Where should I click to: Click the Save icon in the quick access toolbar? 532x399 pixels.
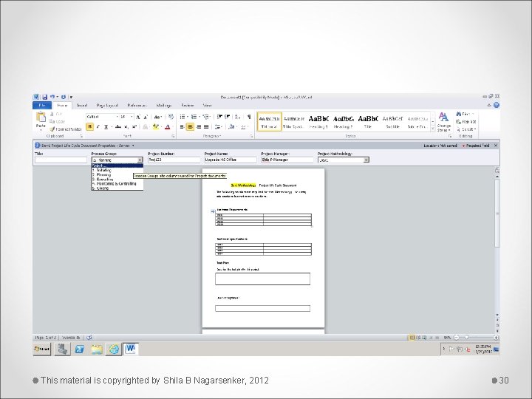(45, 97)
